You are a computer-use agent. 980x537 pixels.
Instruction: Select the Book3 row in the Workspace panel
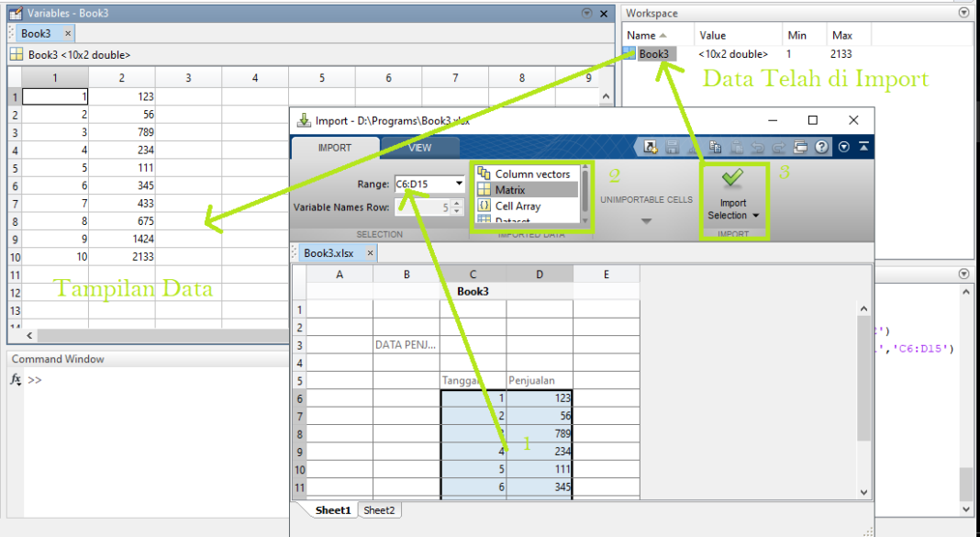(x=655, y=53)
